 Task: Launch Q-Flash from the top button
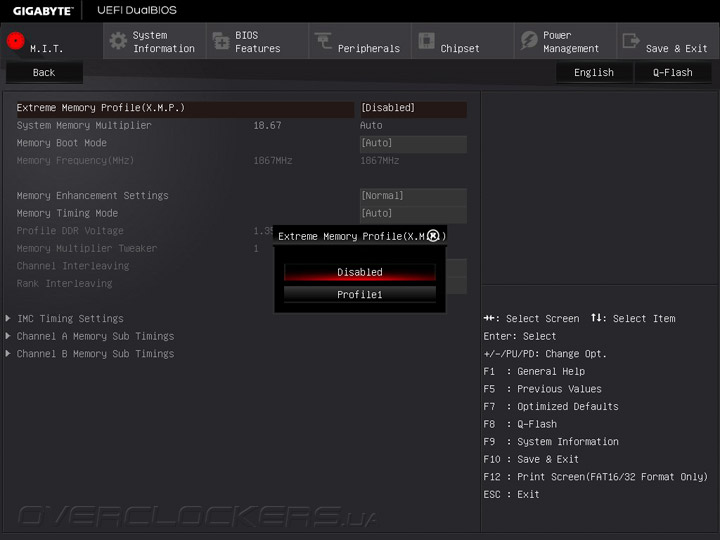click(673, 73)
